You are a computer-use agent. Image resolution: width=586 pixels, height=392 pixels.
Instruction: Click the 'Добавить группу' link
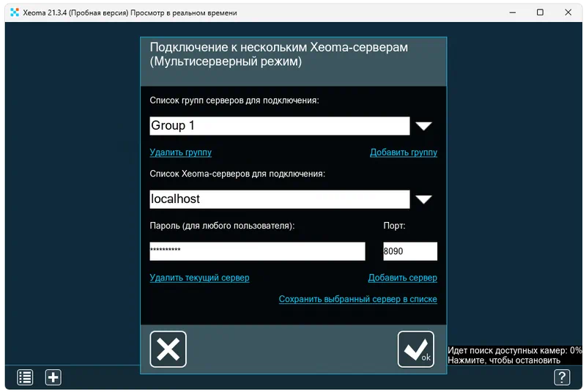(404, 152)
